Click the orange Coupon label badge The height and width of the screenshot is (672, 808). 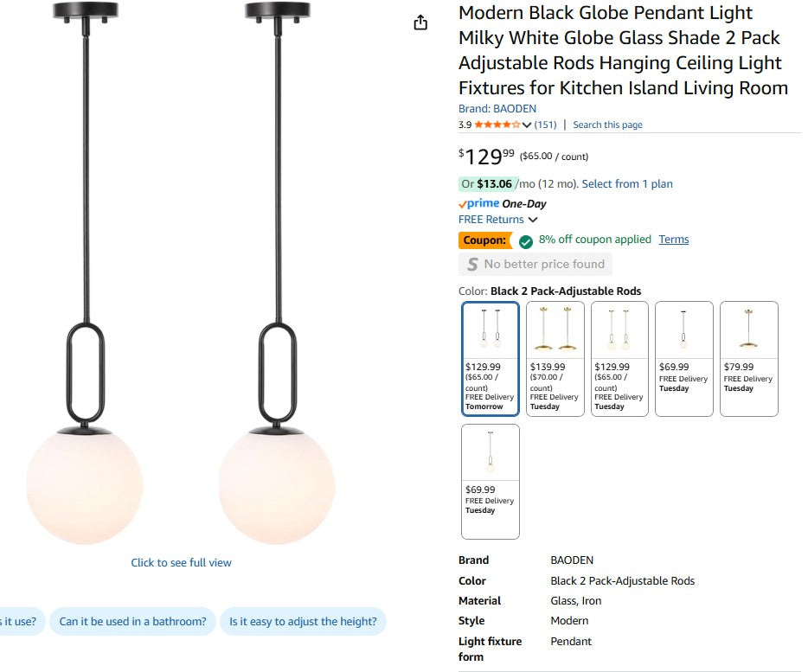pos(484,240)
